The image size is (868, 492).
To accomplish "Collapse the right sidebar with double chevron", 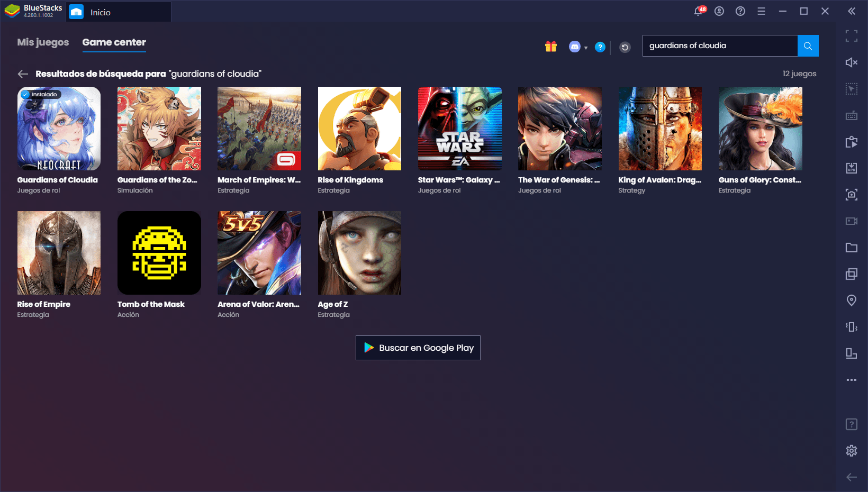I will pos(852,11).
